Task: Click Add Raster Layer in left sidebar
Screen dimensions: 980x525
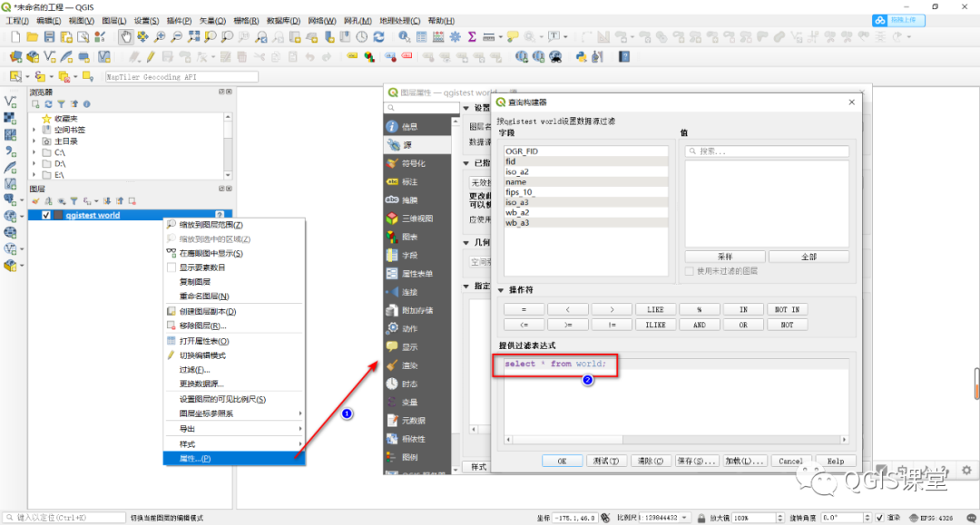Action: coord(10,118)
